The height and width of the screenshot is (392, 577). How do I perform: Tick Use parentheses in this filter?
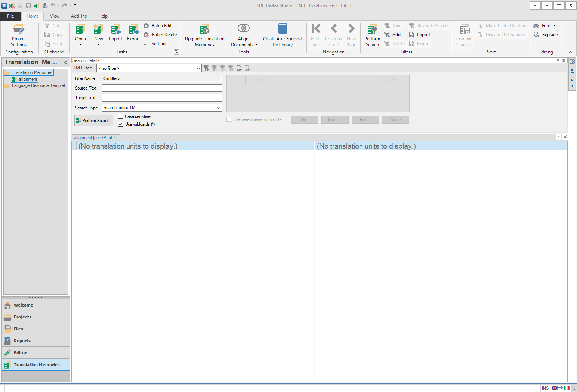click(229, 119)
